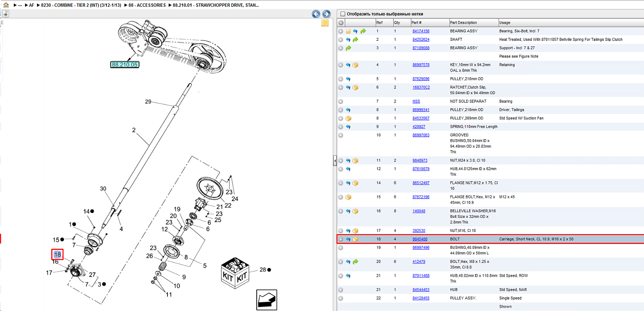This screenshot has width=644, height=311.
Task: Select callout 30 in the diagram
Action: [103, 189]
